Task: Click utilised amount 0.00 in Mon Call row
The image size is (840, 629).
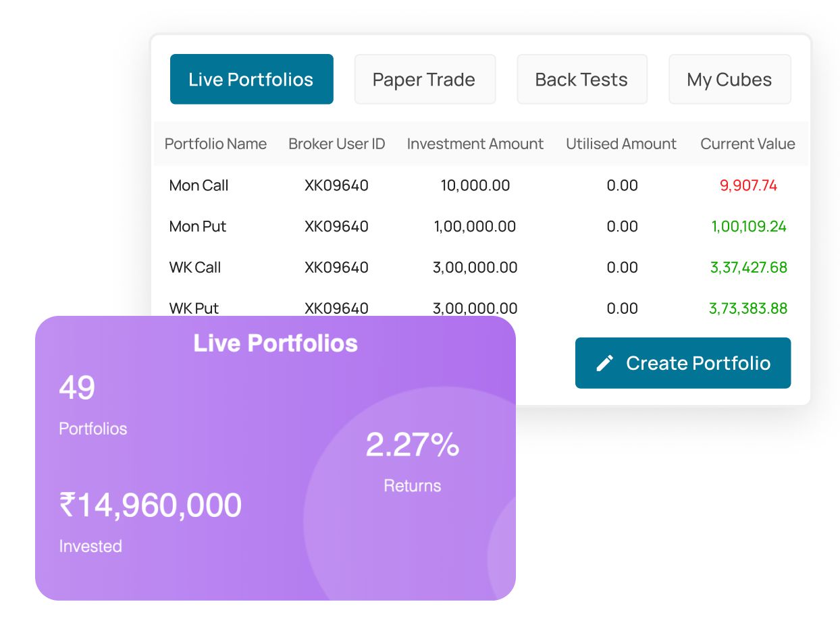Action: tap(622, 185)
